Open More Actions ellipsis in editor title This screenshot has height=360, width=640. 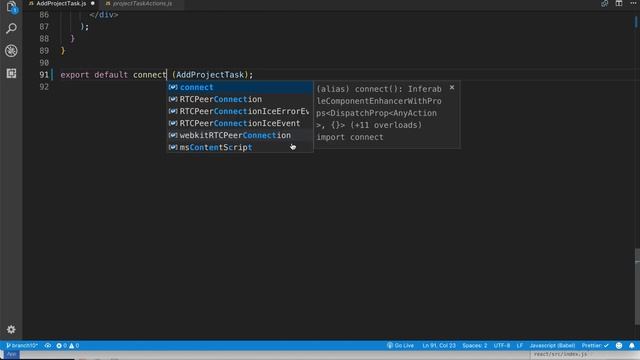click(x=633, y=3)
